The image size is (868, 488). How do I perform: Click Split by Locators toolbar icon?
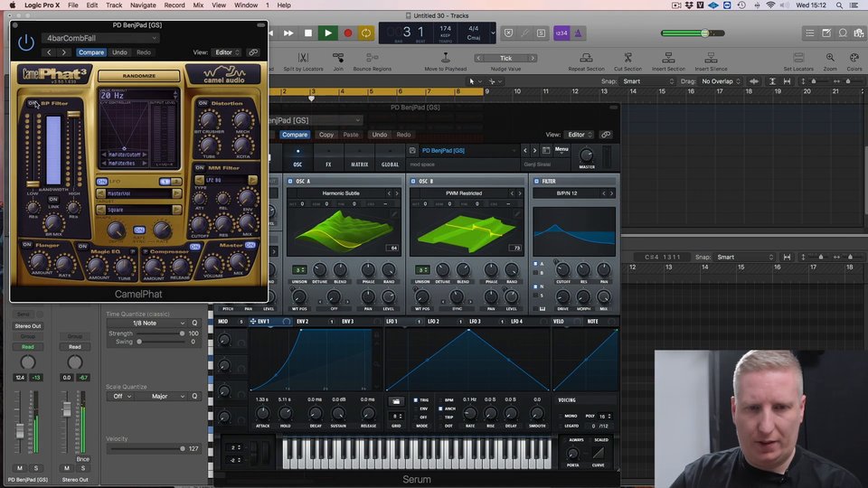[303, 58]
